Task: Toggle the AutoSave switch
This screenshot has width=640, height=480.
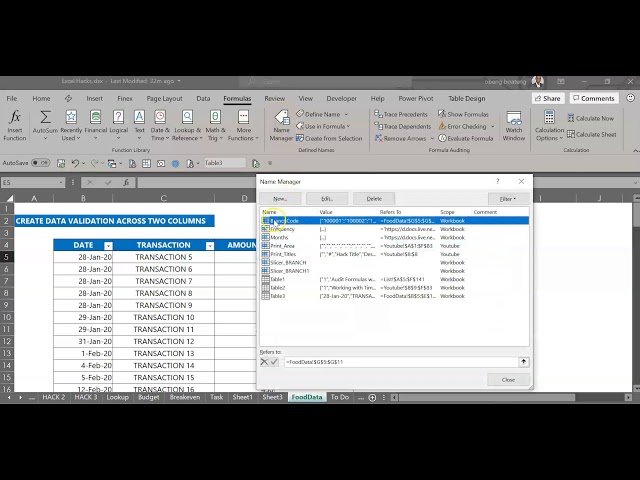Action: (x=40, y=163)
